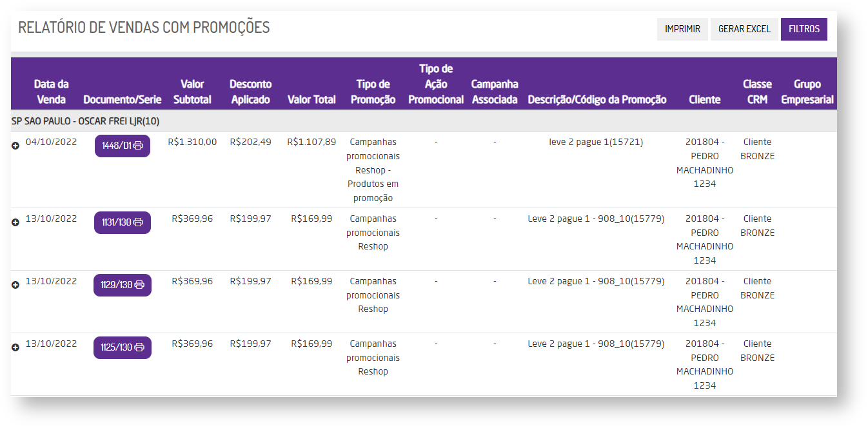The width and height of the screenshot is (868, 428).
Task: Click the Tipo de Promoção column header
Action: [x=373, y=92]
